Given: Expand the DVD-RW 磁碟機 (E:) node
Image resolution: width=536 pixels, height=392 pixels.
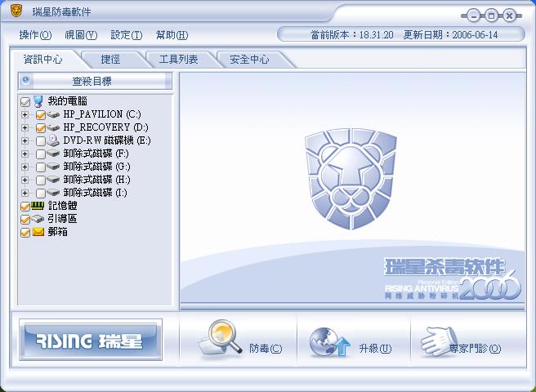Looking at the screenshot, I should click(25, 140).
